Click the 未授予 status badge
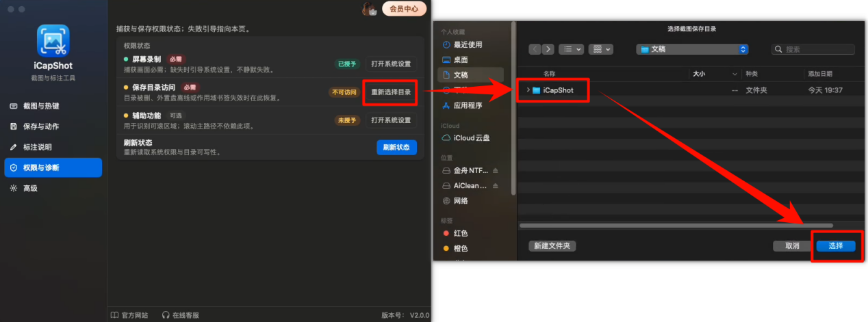Screen dimensions: 868x322 [x=347, y=120]
